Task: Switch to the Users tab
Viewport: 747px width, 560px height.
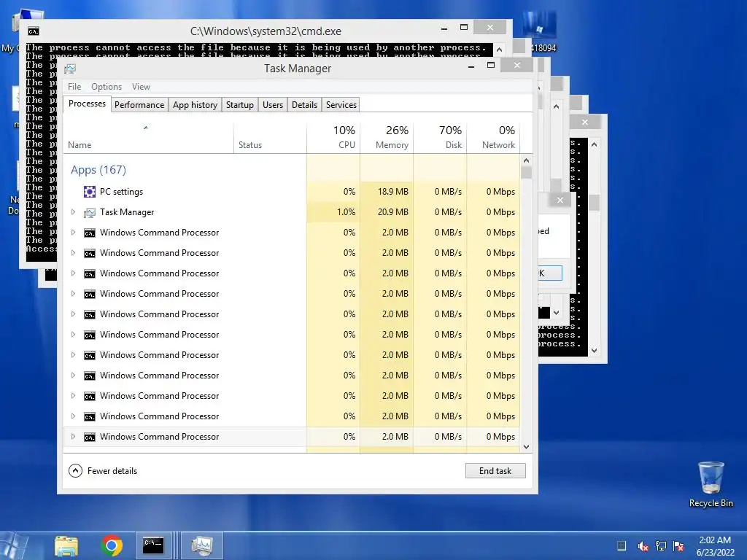Action: tap(273, 105)
